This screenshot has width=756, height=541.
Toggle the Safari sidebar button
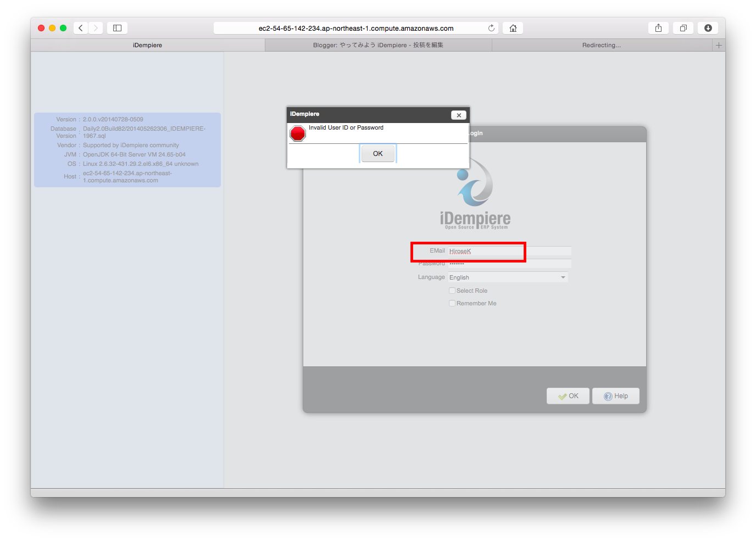[x=117, y=28]
